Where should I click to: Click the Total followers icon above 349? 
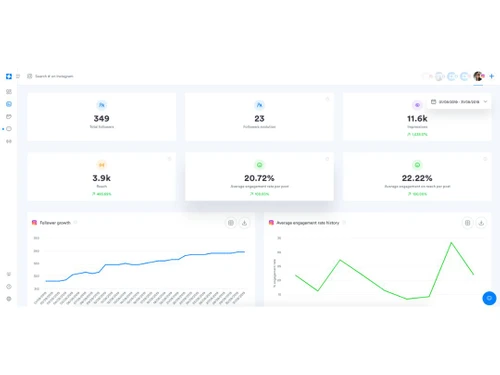click(102, 105)
